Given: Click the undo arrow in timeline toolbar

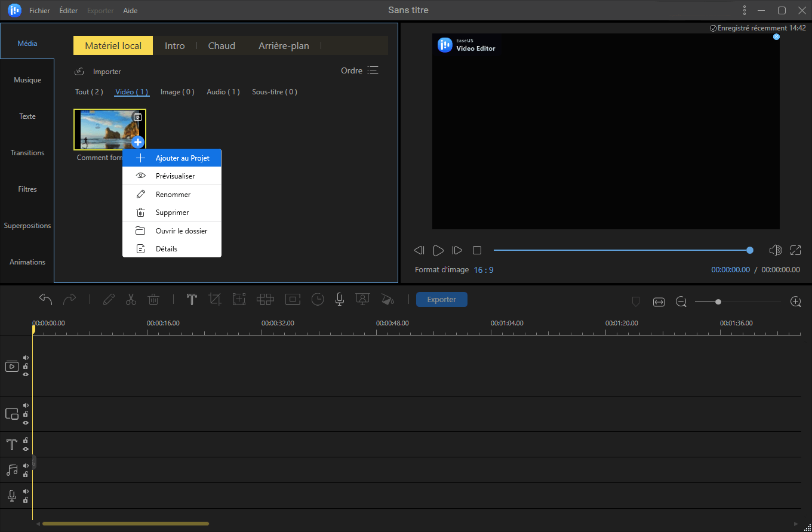Looking at the screenshot, I should pyautogui.click(x=45, y=300).
